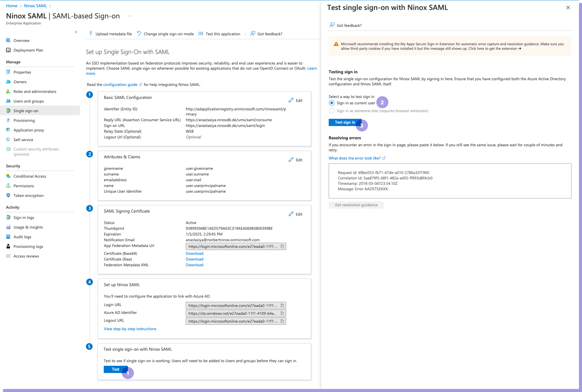The image size is (582, 392).
Task: Go to Home breadcrumb
Action: click(x=11, y=6)
